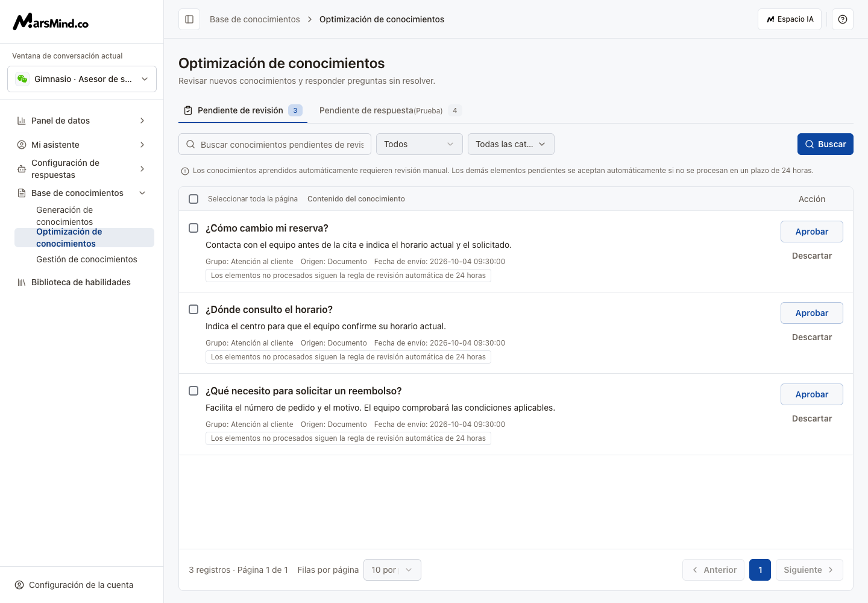This screenshot has width=868, height=603.
Task: Click the search knowledge input field
Action: click(x=275, y=144)
